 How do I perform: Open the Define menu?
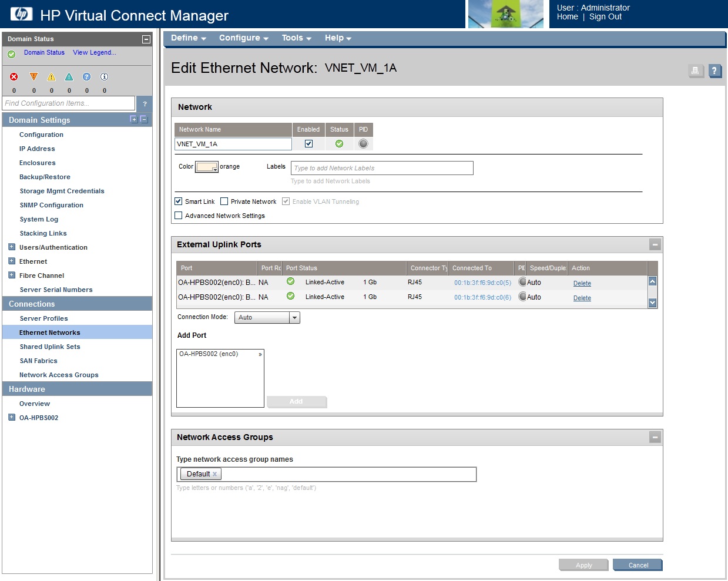[189, 38]
